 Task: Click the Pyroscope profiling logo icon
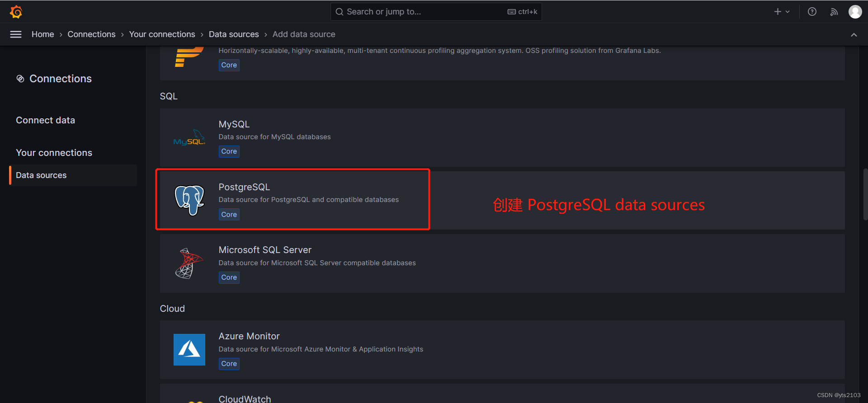click(x=189, y=57)
